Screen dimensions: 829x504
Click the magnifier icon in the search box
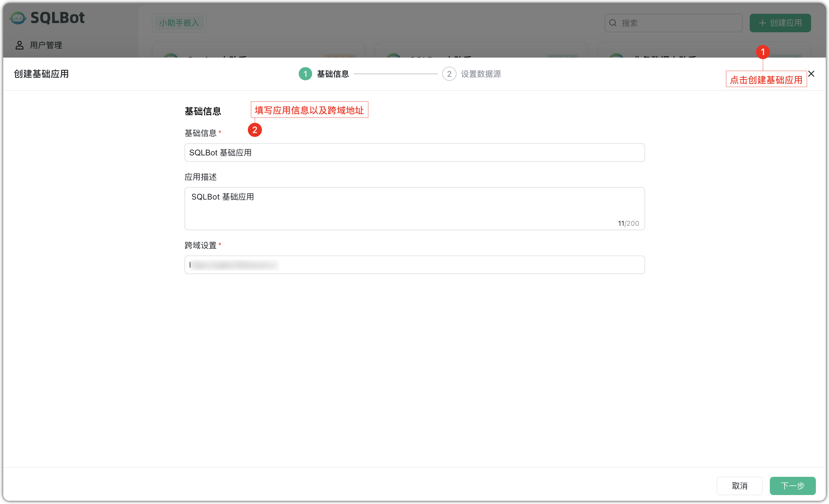tap(613, 22)
